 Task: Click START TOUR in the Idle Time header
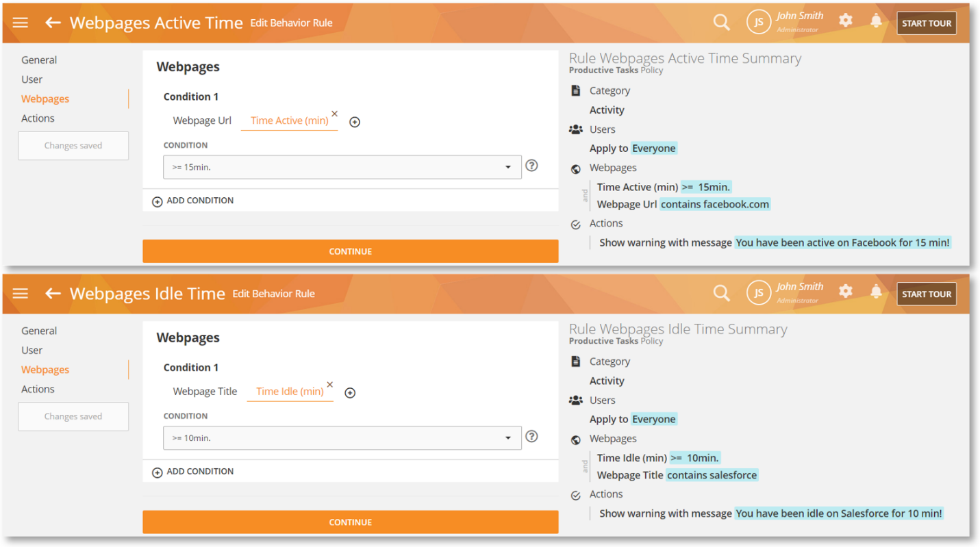click(926, 294)
